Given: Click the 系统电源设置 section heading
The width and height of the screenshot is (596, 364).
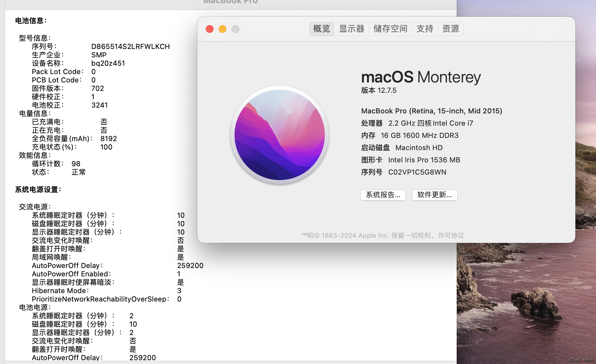Looking at the screenshot, I should (x=38, y=190).
